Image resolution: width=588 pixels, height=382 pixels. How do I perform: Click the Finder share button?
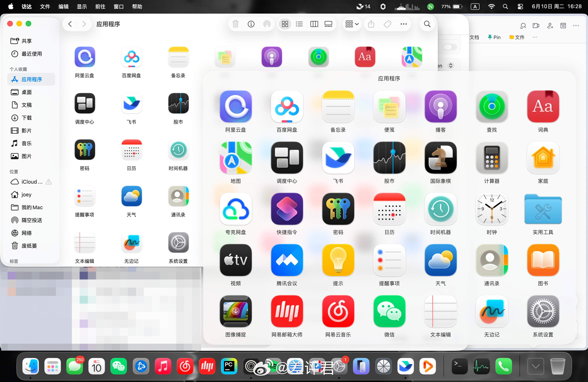(x=371, y=24)
